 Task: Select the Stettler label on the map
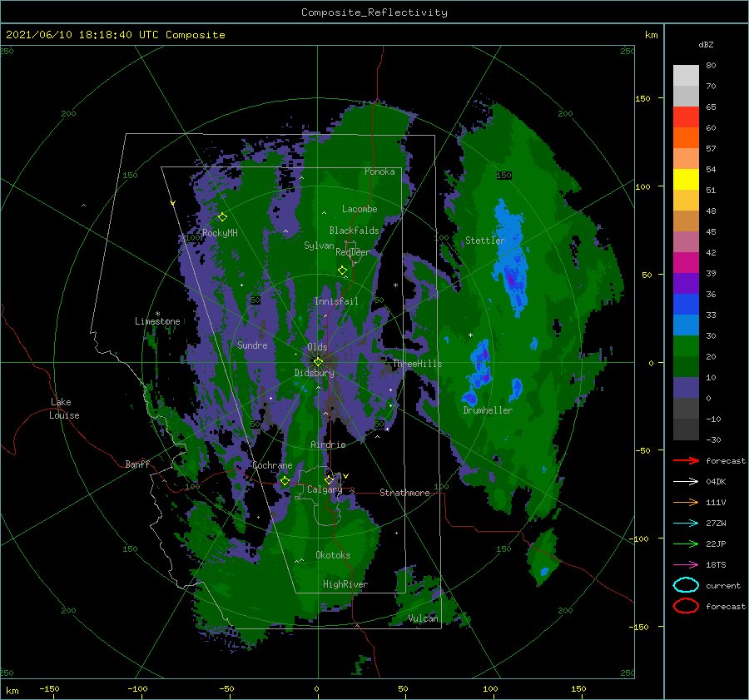point(485,241)
